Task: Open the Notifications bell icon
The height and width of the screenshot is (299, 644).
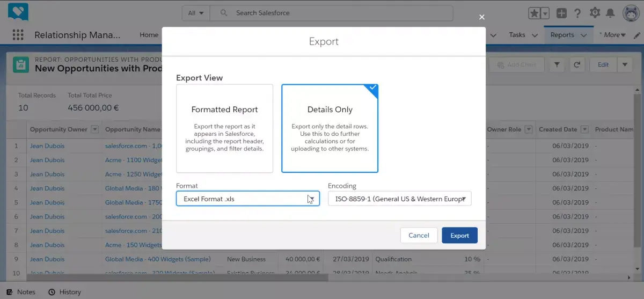Action: 610,13
